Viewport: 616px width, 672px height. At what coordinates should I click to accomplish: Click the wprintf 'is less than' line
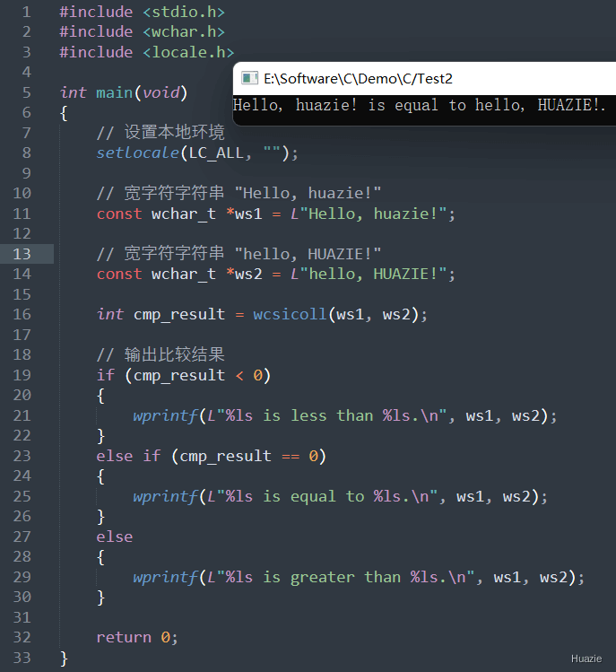tap(345, 415)
